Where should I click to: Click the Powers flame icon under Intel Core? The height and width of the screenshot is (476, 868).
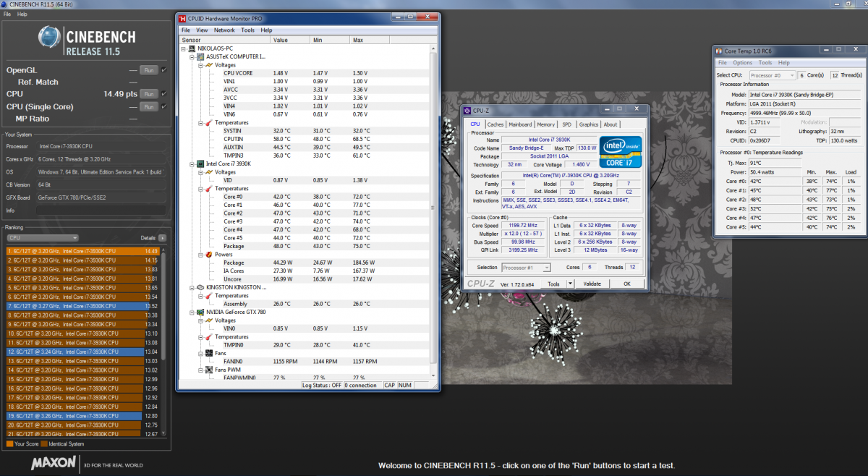tap(209, 255)
